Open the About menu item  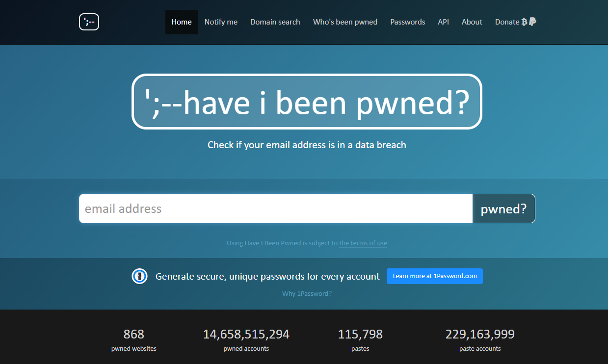pyautogui.click(x=472, y=22)
